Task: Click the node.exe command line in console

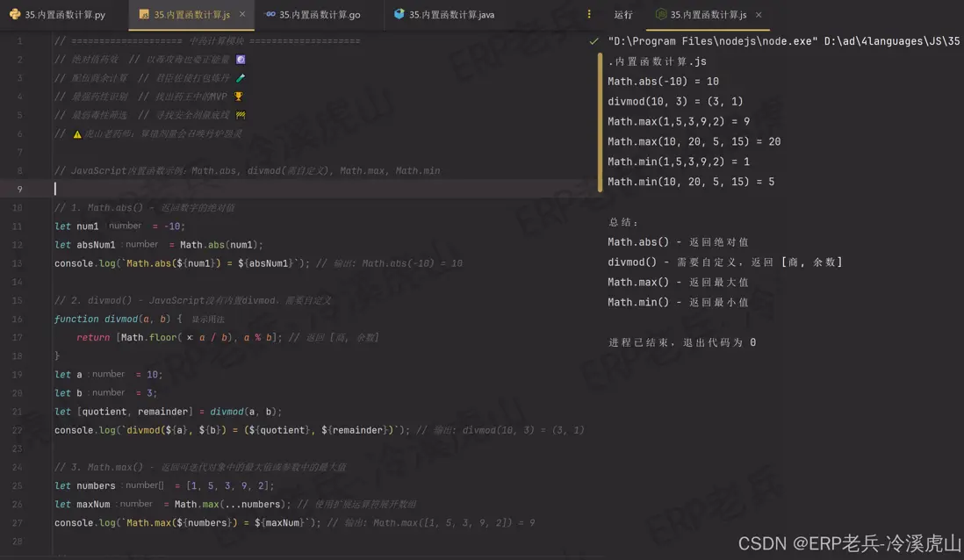Action: pos(784,41)
